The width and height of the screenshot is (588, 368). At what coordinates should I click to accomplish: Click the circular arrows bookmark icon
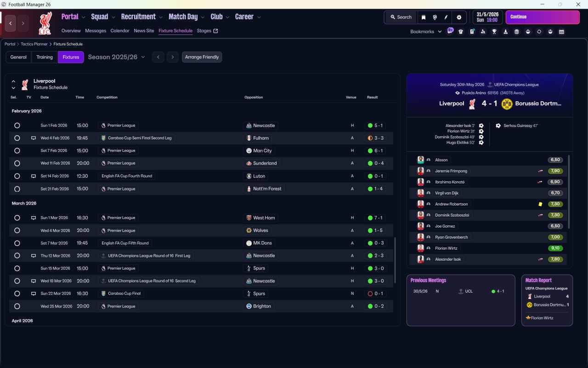coord(539,32)
